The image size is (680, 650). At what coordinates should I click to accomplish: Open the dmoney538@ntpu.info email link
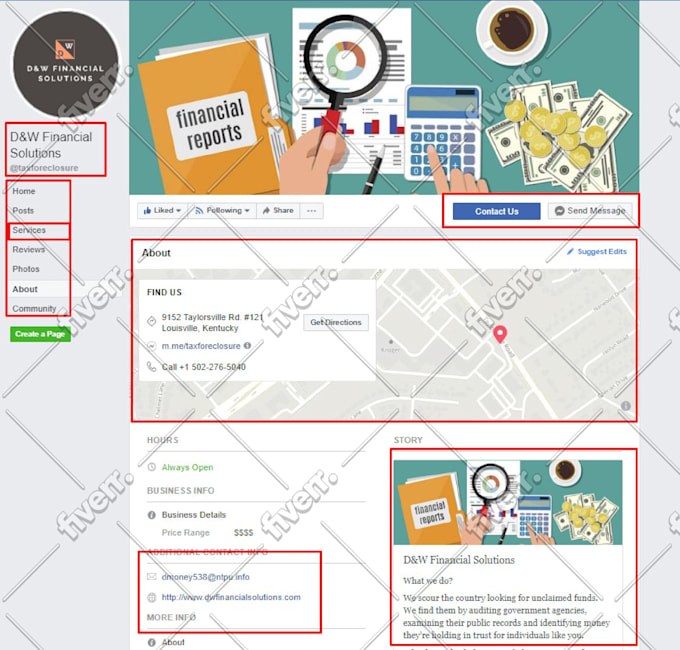(x=206, y=577)
